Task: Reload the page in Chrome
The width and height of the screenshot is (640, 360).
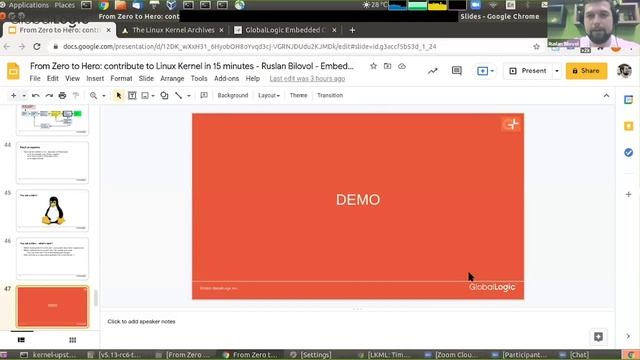Action: tap(37, 47)
